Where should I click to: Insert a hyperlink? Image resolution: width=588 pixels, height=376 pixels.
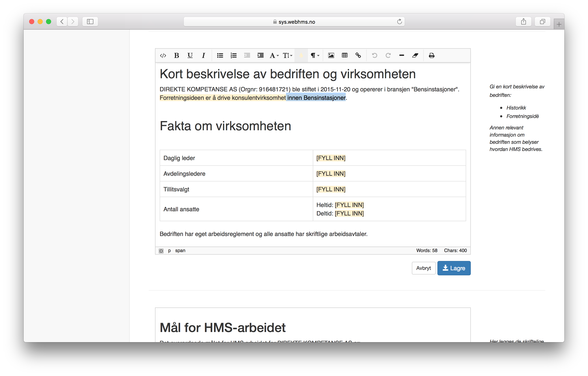[358, 55]
